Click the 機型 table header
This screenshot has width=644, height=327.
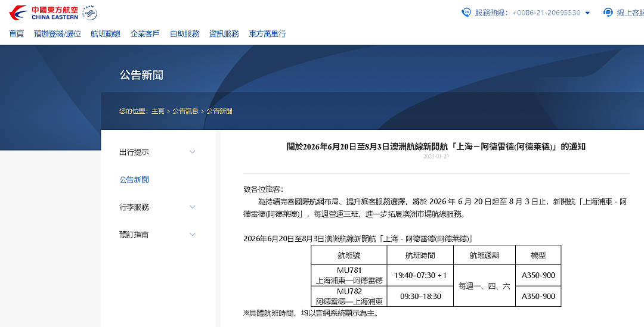(x=538, y=255)
